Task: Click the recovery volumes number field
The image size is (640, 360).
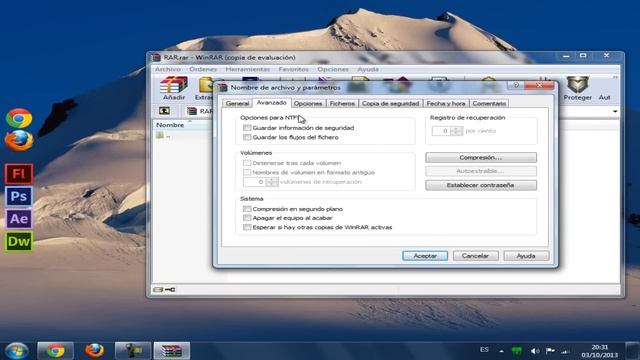Action: click(x=254, y=182)
